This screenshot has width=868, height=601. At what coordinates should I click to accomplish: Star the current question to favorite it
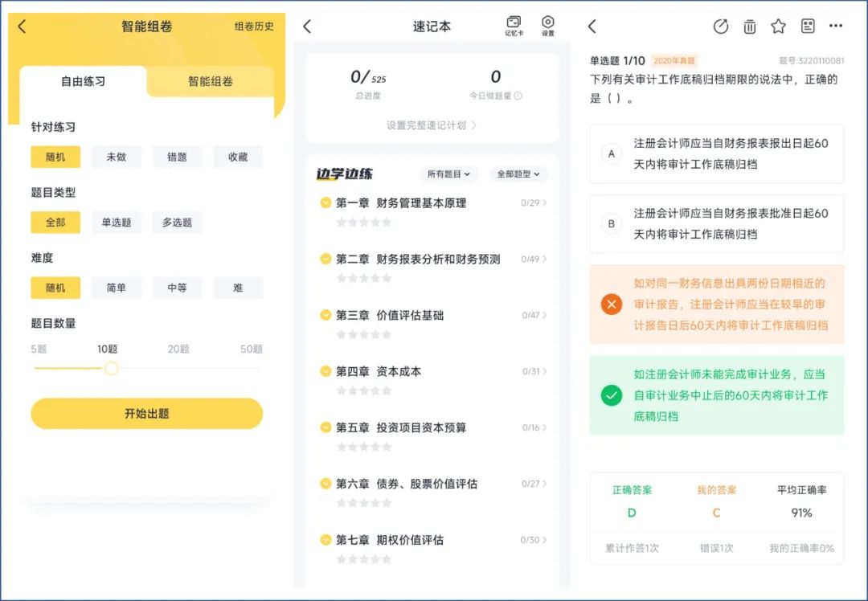pos(778,26)
